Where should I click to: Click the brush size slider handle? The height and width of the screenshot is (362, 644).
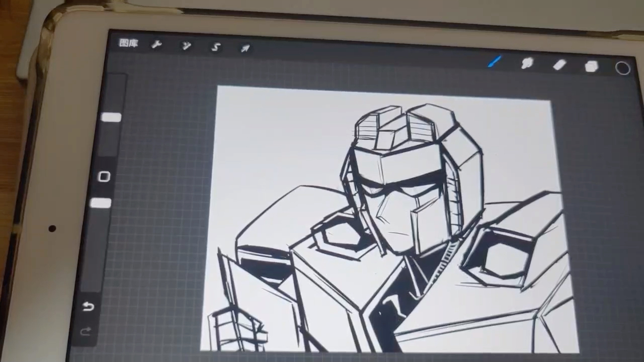click(x=111, y=118)
